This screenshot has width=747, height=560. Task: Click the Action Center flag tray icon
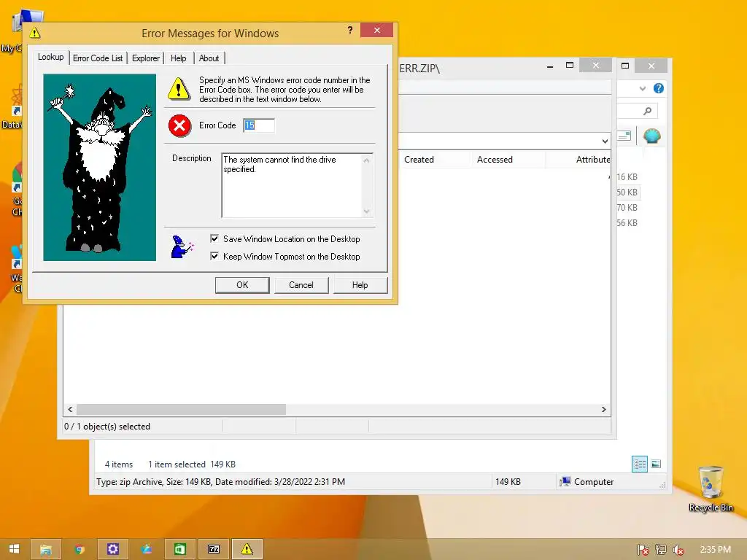coord(643,550)
